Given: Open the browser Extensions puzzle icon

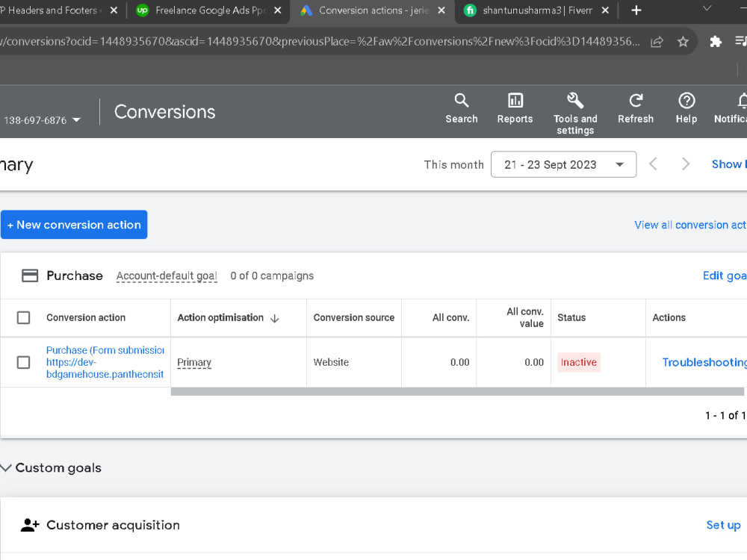Looking at the screenshot, I should pyautogui.click(x=715, y=42).
